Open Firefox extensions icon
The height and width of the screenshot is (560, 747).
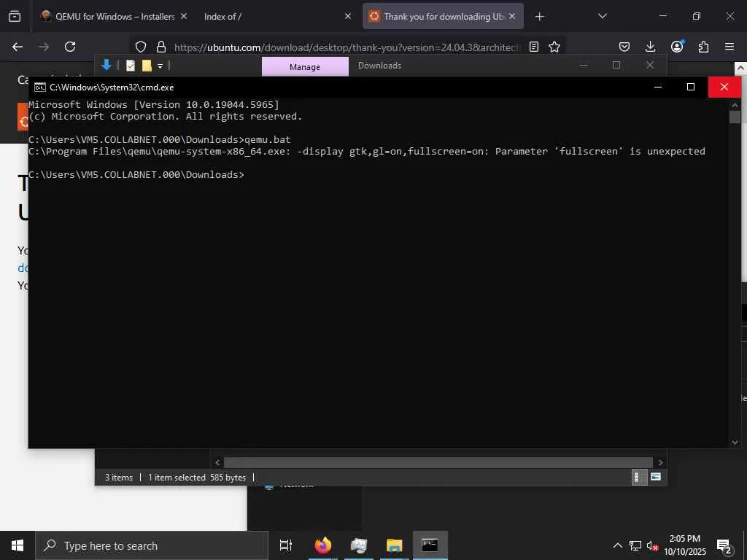click(x=703, y=47)
